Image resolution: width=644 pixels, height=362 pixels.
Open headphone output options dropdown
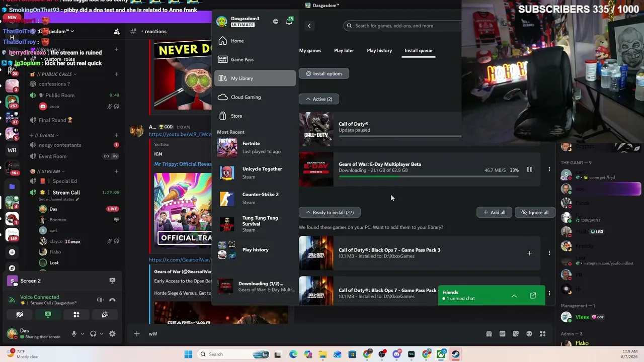coord(101,334)
